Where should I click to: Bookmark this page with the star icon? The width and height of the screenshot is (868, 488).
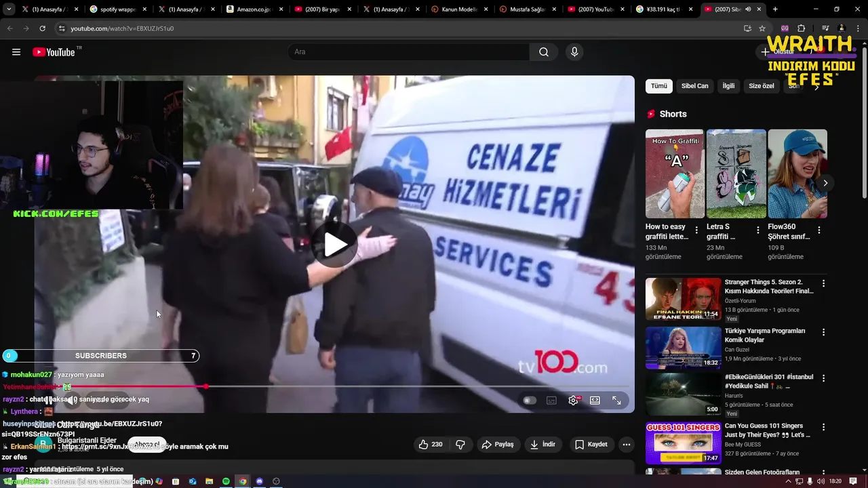coord(762,28)
